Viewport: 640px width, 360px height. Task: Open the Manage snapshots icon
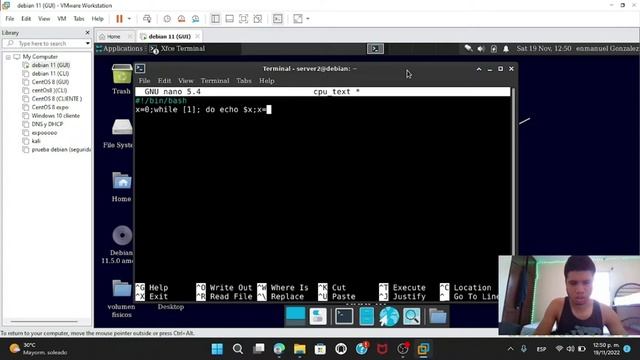pyautogui.click(x=196, y=19)
